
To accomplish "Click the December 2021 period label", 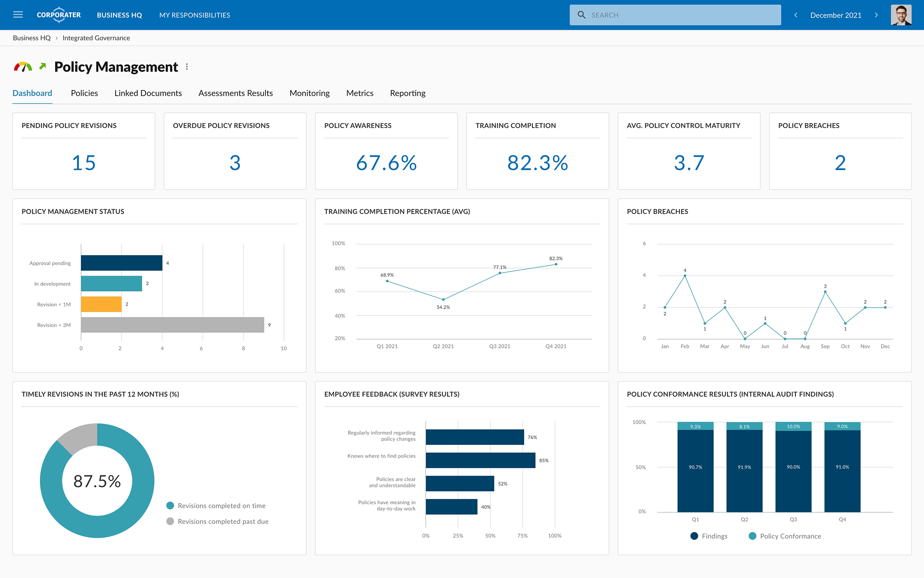I will [x=836, y=15].
